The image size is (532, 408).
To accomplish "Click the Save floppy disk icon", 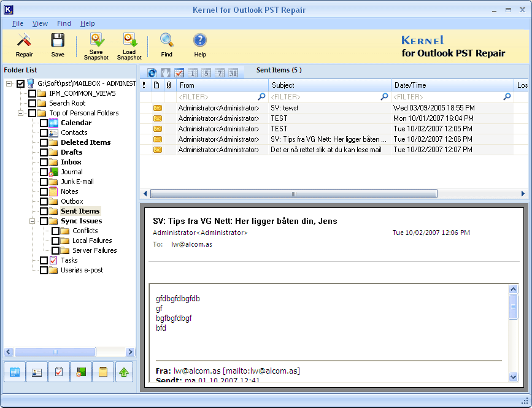I will tap(58, 40).
